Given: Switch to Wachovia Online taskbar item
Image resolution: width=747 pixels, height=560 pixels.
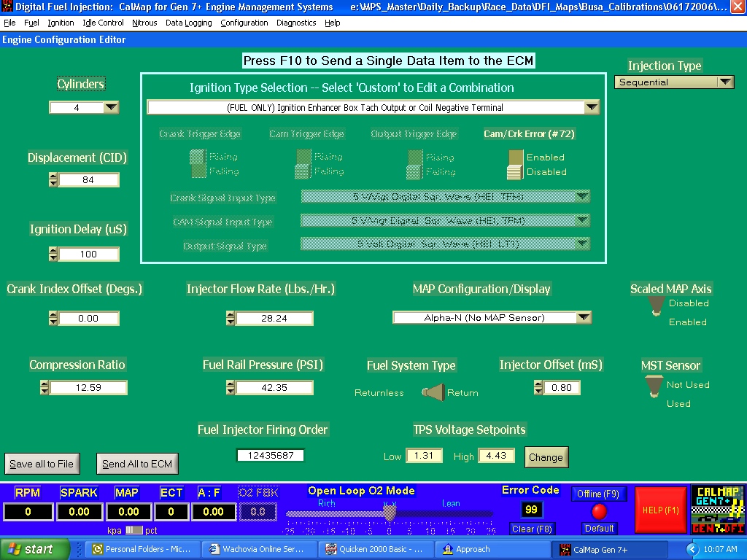Looking at the screenshot, I should [x=259, y=549].
